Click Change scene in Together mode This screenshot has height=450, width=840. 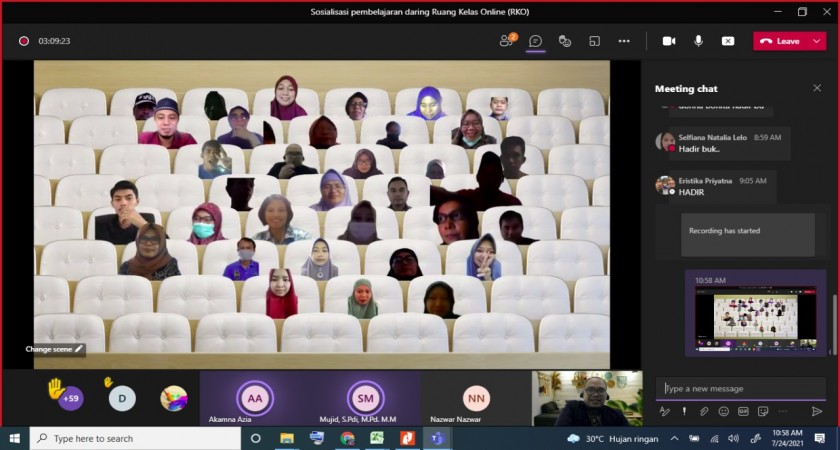pyautogui.click(x=54, y=349)
